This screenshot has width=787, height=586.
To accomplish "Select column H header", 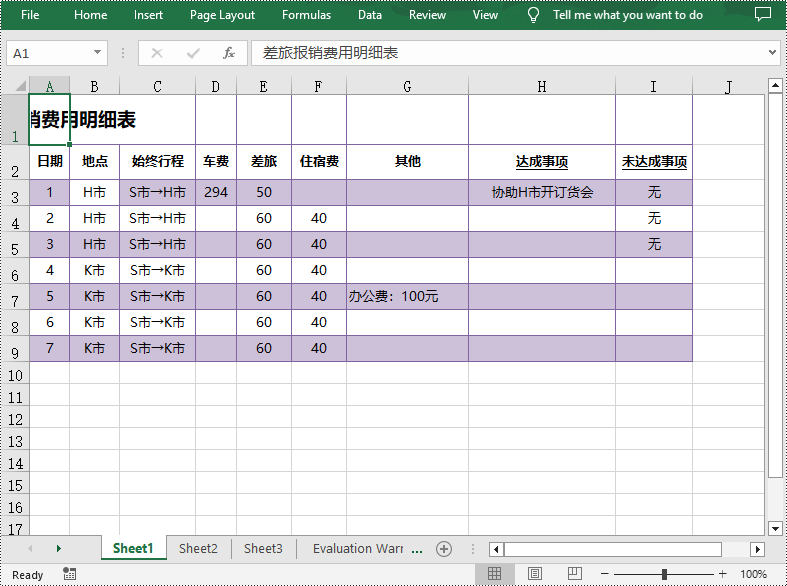I will pos(542,86).
